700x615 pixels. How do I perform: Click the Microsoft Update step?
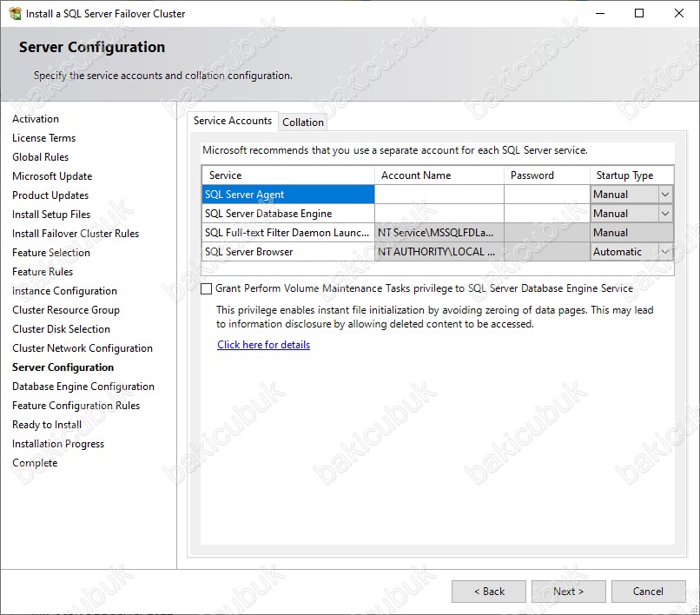pos(52,176)
